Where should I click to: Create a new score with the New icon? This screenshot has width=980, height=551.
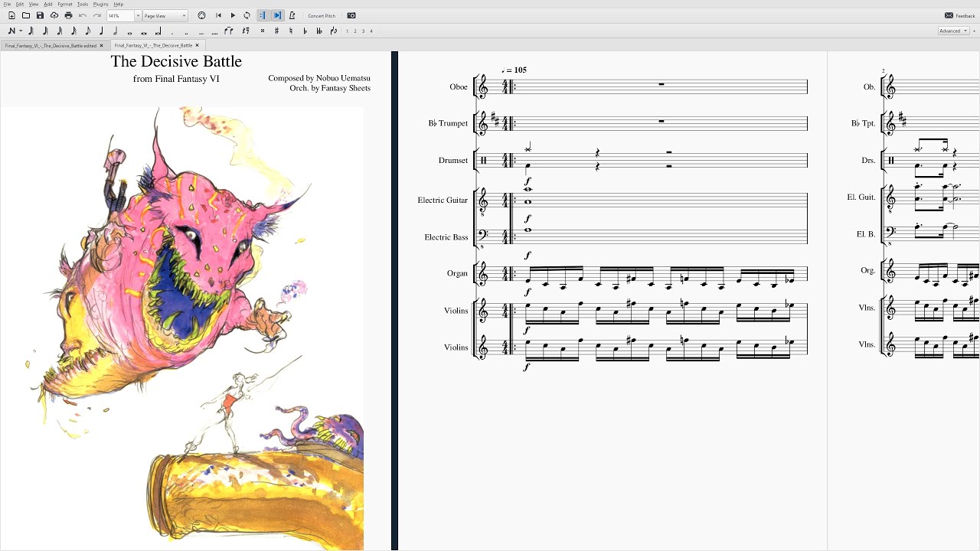click(11, 15)
